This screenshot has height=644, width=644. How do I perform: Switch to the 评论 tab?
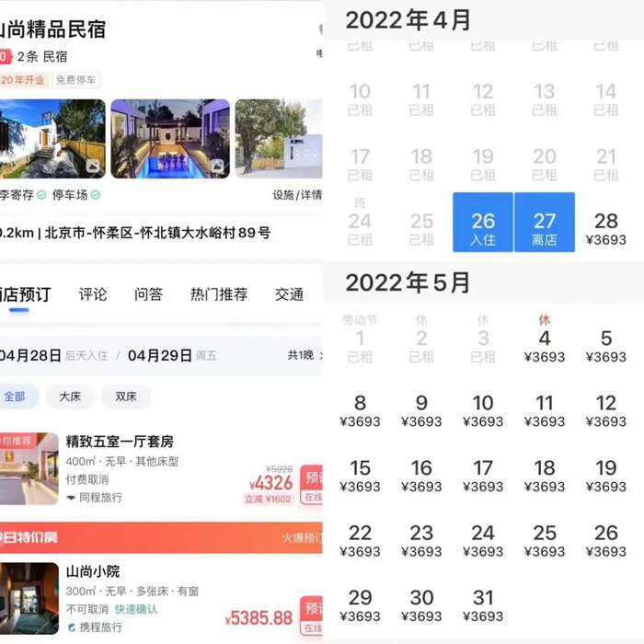coord(93,294)
